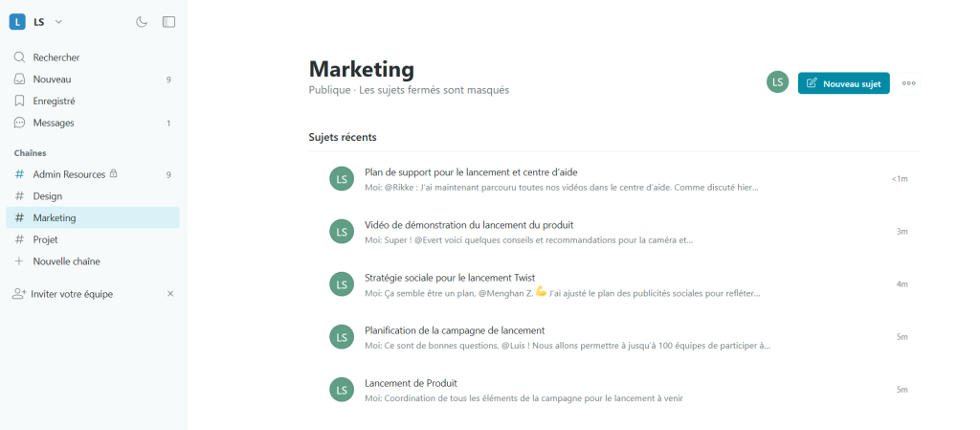Open thread Plan de support pour le lancement
980x430 pixels.
(471, 172)
